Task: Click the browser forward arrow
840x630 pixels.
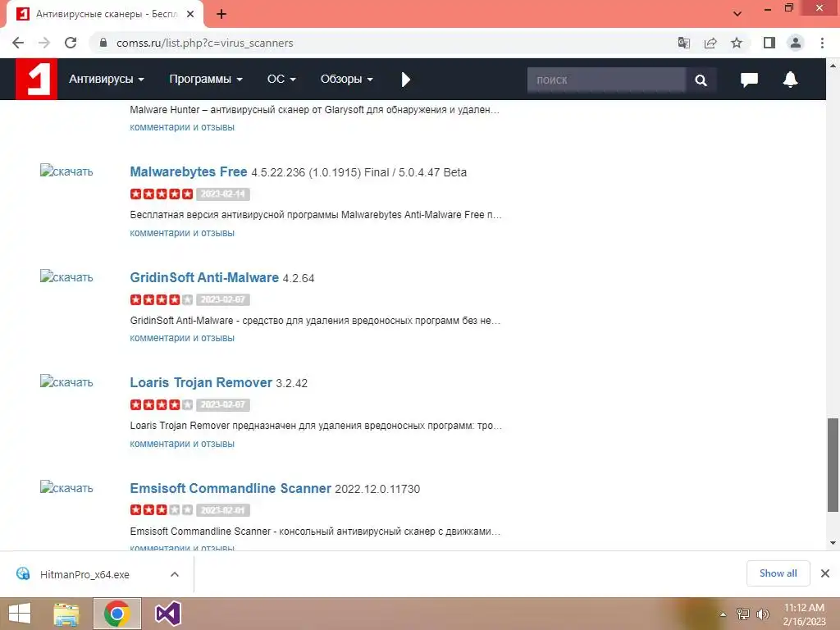Action: (44, 43)
